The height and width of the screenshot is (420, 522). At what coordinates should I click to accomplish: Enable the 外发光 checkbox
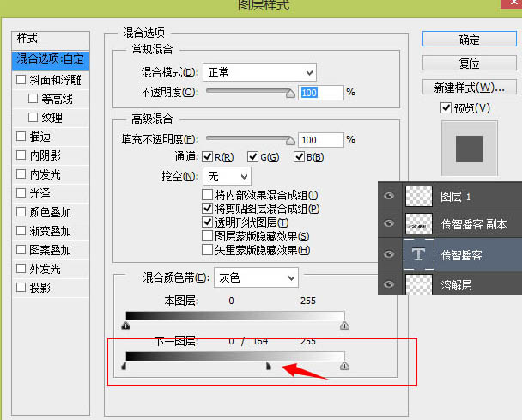tap(21, 269)
